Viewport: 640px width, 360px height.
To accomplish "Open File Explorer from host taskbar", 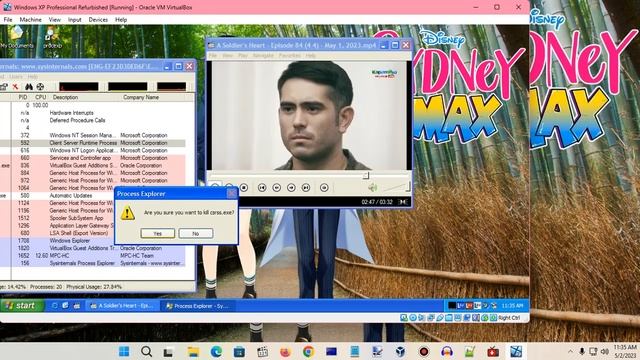I will click(x=193, y=351).
